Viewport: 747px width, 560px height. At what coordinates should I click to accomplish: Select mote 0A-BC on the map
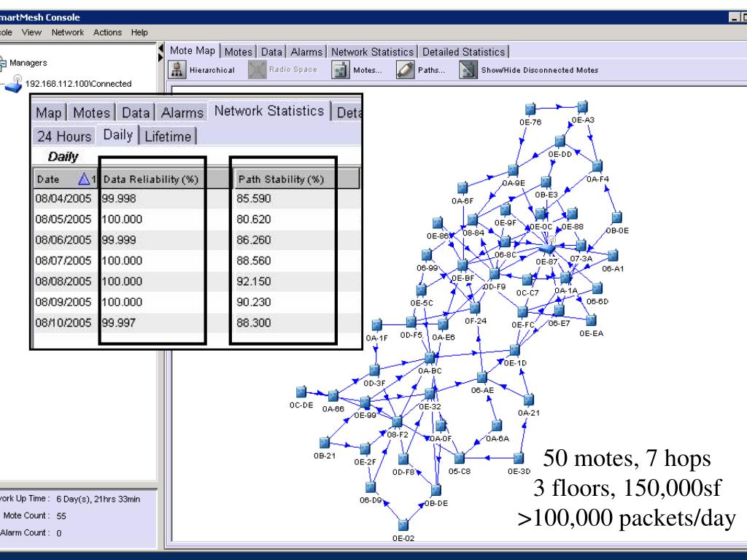click(430, 357)
